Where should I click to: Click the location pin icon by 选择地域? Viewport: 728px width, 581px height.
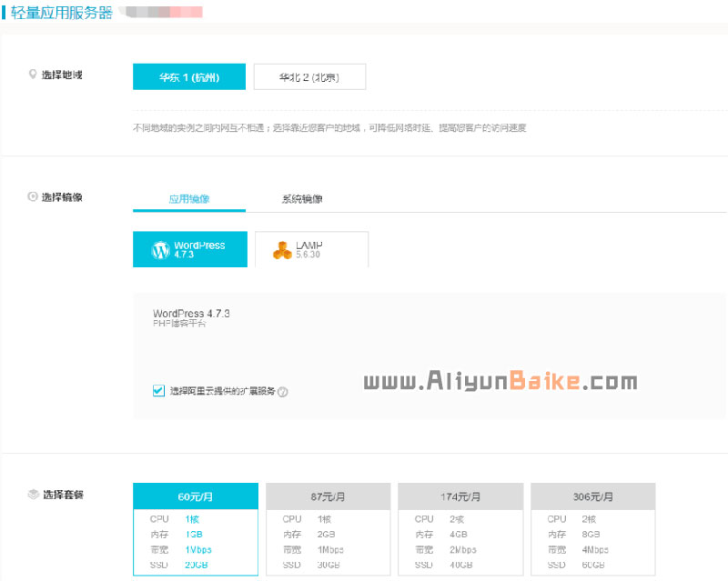click(33, 75)
